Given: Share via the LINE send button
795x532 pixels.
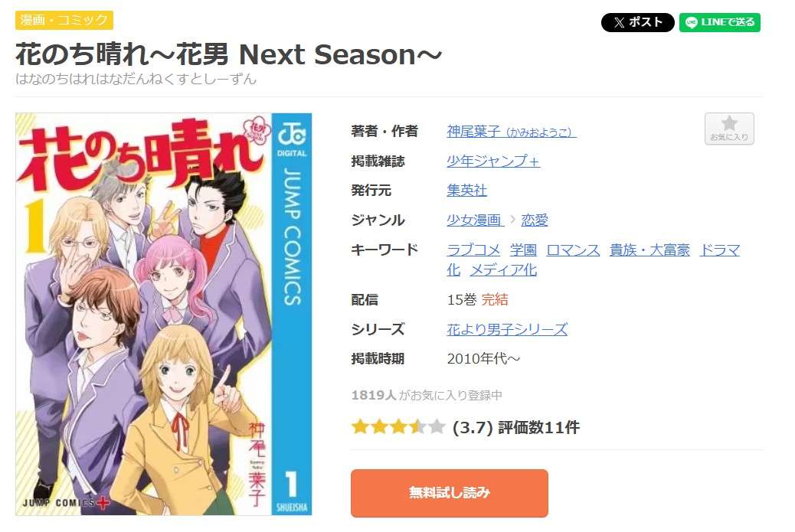Looking at the screenshot, I should (x=719, y=22).
